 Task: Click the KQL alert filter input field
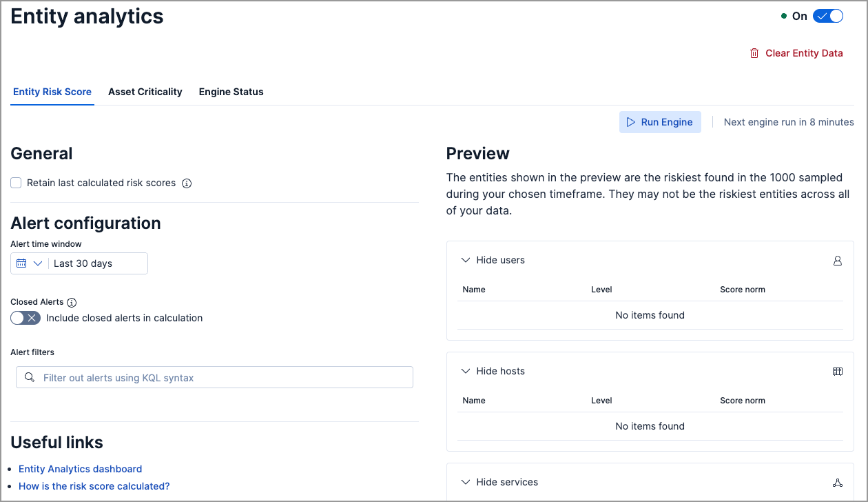[224, 378]
